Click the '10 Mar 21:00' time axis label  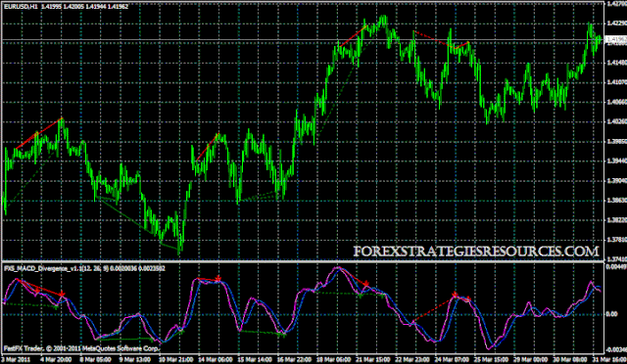(x=175, y=359)
